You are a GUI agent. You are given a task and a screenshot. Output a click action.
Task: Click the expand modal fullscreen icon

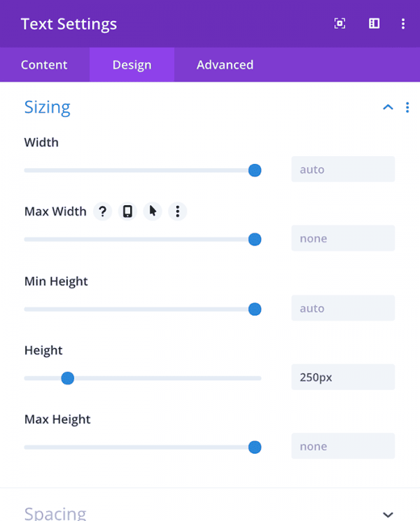click(339, 24)
